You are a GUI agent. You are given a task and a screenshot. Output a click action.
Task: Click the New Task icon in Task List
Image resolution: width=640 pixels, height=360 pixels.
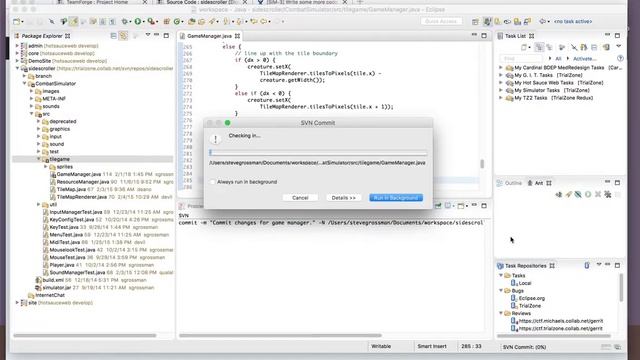click(x=524, y=47)
